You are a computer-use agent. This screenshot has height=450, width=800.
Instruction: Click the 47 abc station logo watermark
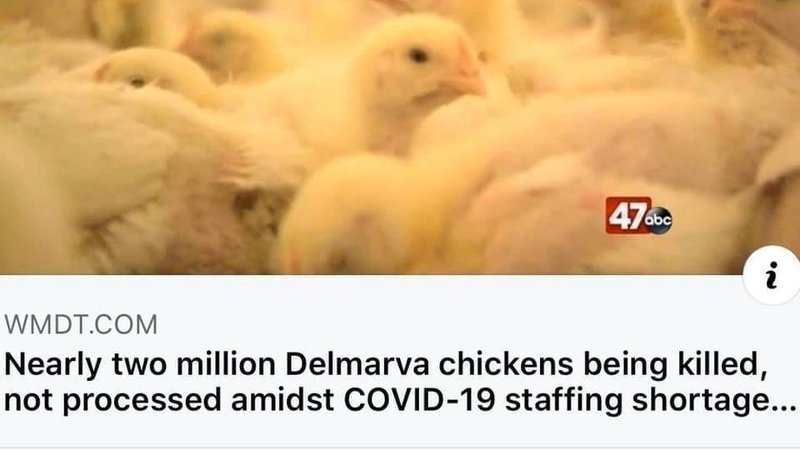(639, 216)
